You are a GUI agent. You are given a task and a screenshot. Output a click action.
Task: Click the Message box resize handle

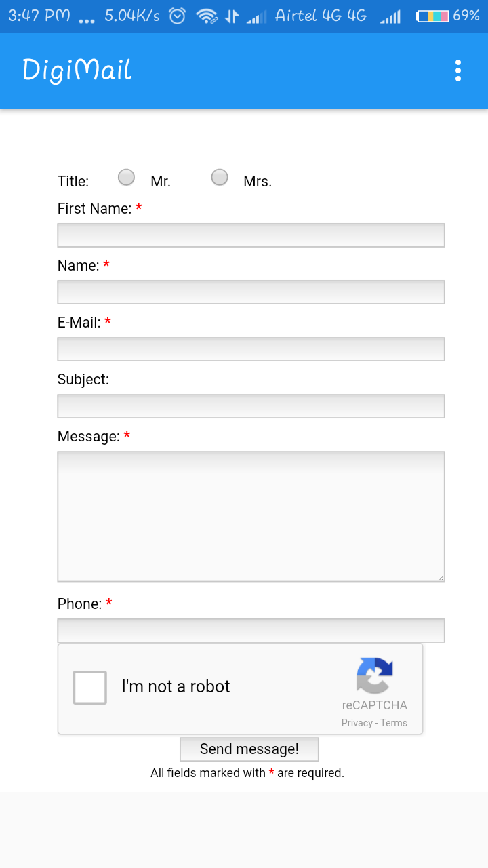tap(441, 577)
